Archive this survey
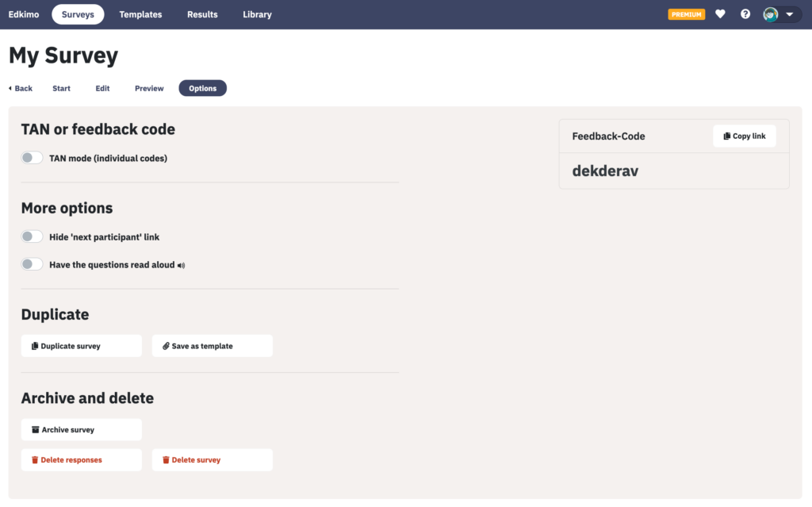The image size is (812, 507). [82, 430]
